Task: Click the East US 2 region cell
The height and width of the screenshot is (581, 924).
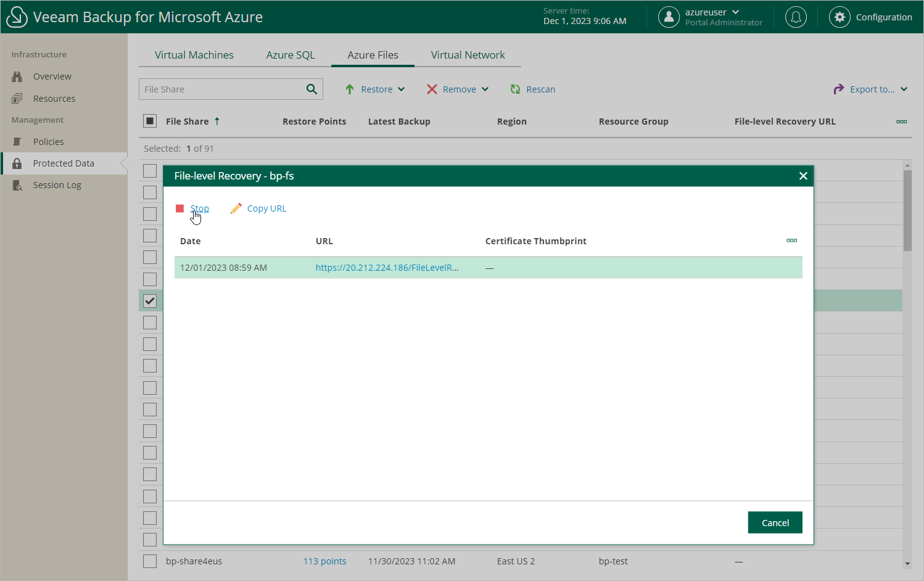Action: coord(516,561)
